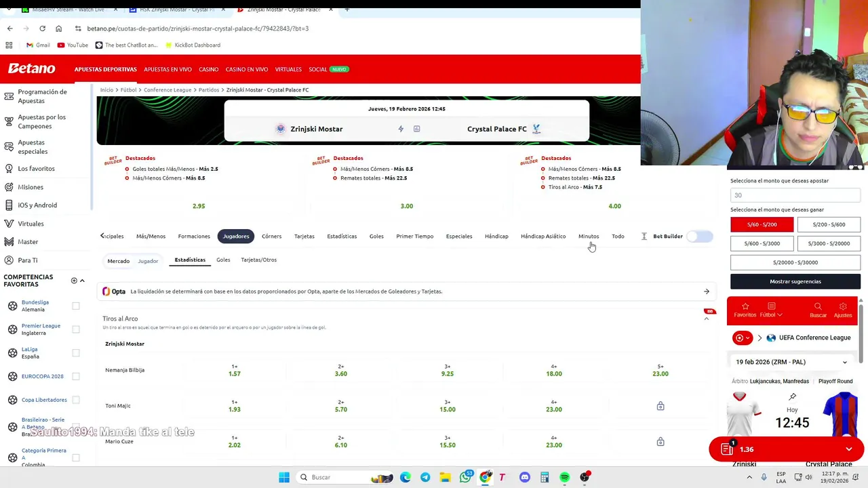Go back to the previous browser page

click(9, 28)
